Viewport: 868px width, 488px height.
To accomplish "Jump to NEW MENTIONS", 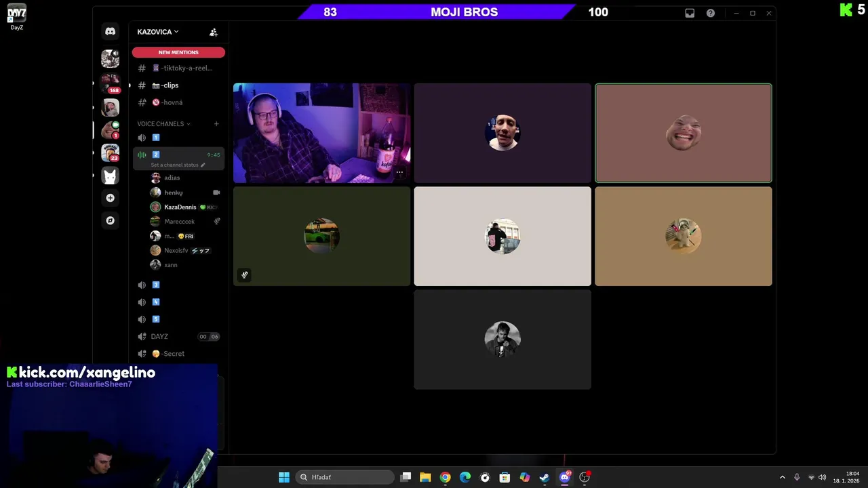I will coord(178,52).
